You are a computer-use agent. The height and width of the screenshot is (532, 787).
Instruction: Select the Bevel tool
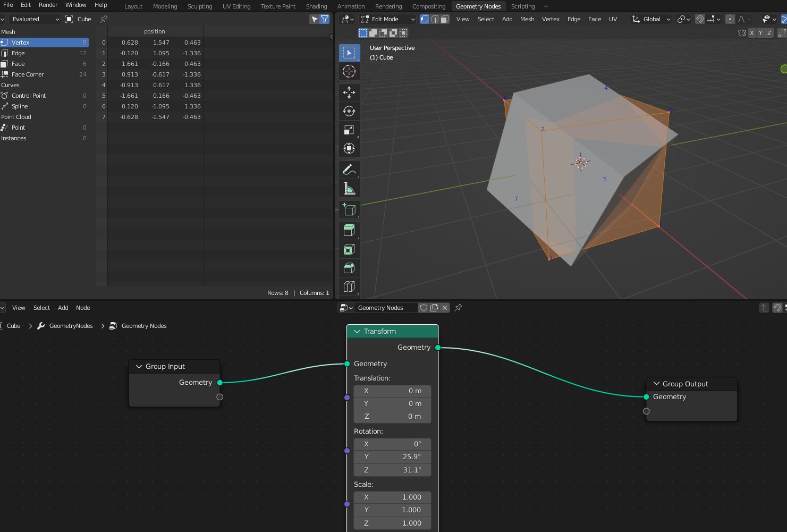(x=349, y=268)
